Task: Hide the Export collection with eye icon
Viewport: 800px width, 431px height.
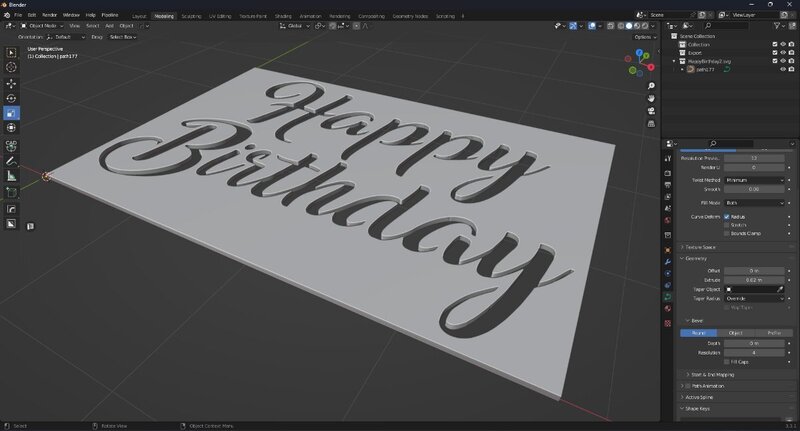Action: pyautogui.click(x=782, y=52)
